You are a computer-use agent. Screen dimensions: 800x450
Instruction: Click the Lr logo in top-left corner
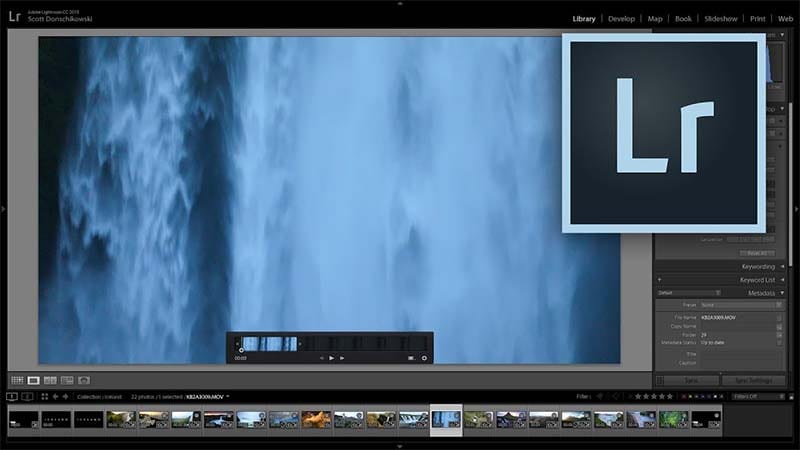pyautogui.click(x=14, y=16)
